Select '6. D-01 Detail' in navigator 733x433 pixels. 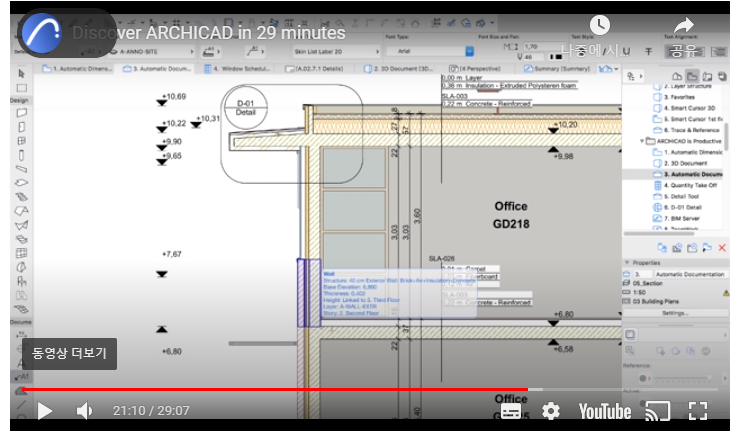677,207
